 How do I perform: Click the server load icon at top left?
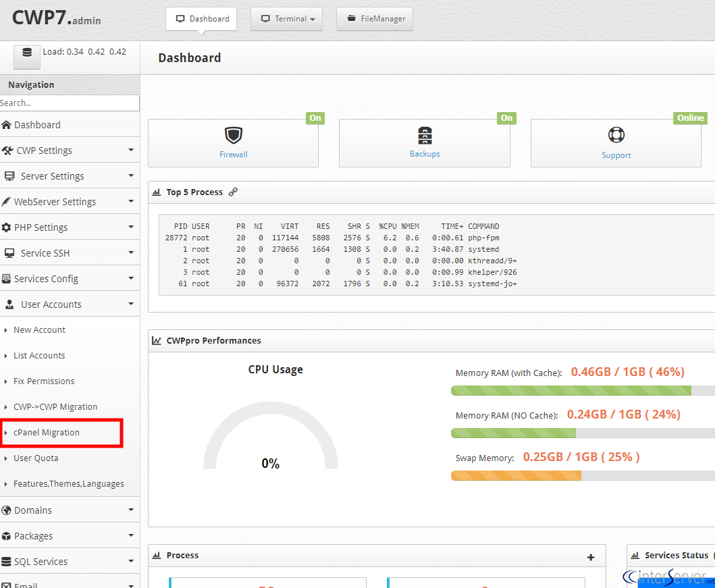pos(26,53)
